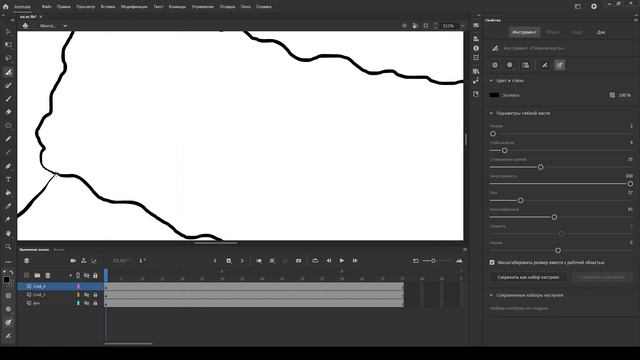Open the Info panel icon
The height and width of the screenshot is (360, 640).
click(476, 48)
